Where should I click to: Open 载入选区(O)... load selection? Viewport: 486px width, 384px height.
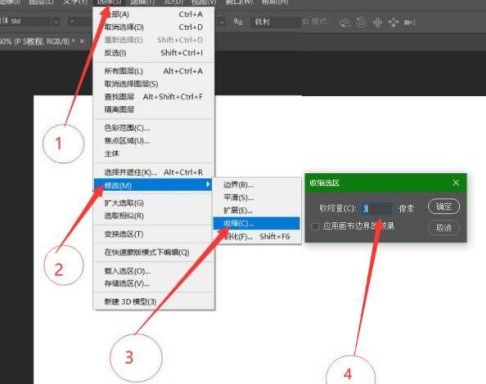click(x=153, y=271)
